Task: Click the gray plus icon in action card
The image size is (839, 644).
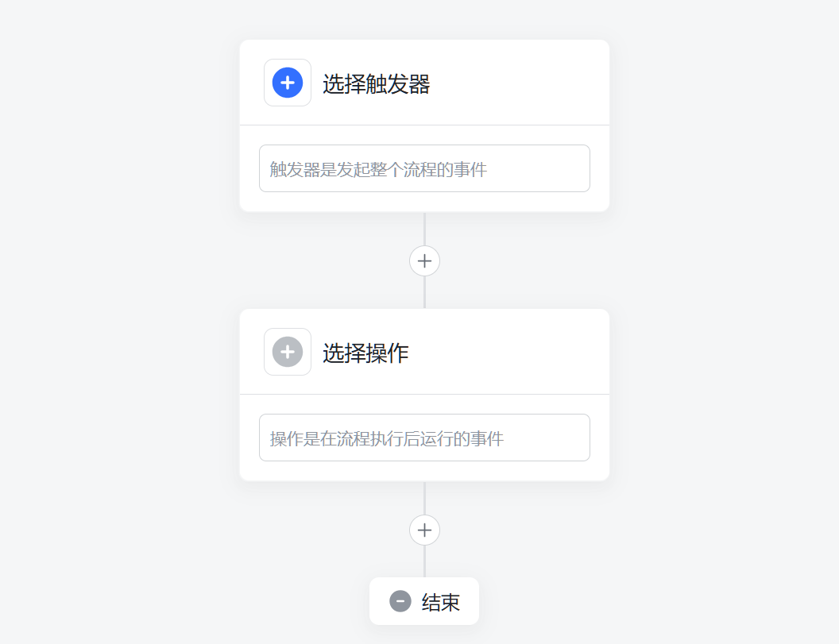Action: 288,352
